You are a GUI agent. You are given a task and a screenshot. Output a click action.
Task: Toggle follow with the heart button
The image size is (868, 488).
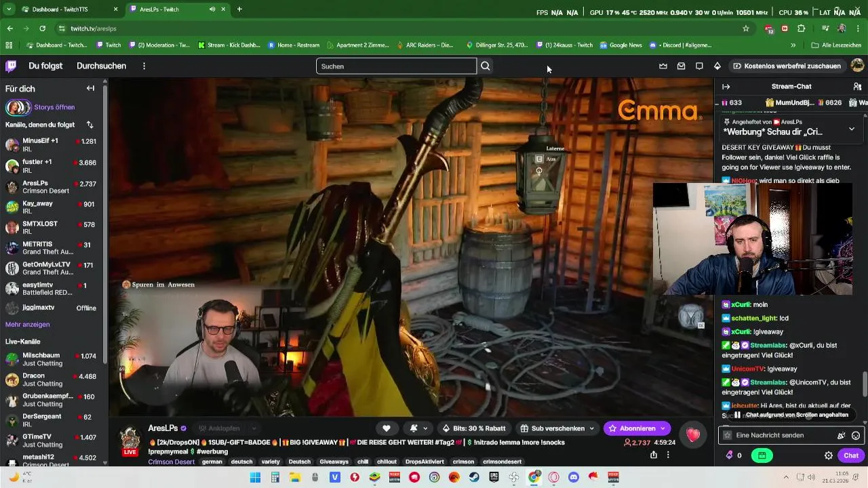[387, 428]
